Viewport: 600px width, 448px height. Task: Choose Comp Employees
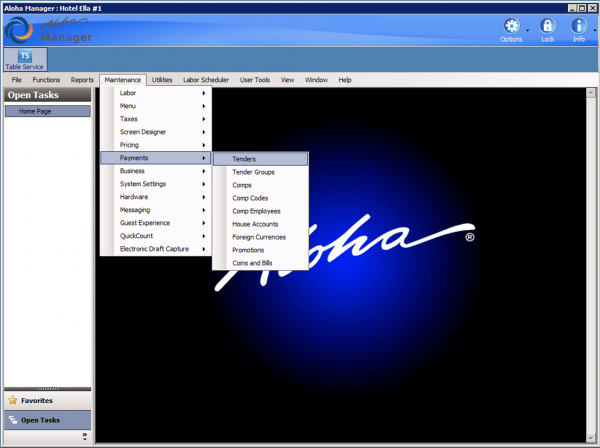click(x=260, y=211)
